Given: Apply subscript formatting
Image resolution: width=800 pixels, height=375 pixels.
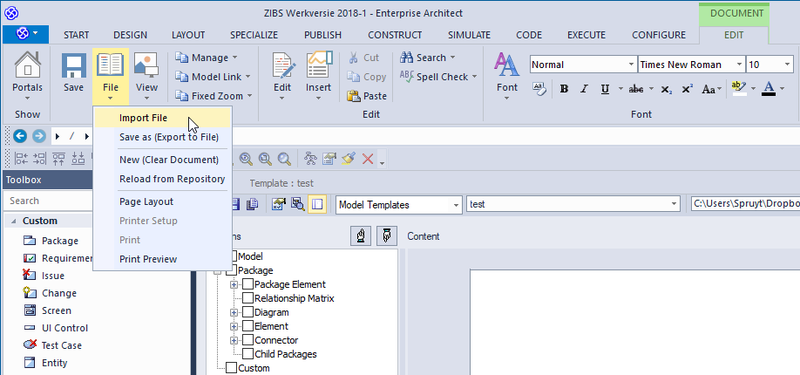Looking at the screenshot, I should [666, 90].
